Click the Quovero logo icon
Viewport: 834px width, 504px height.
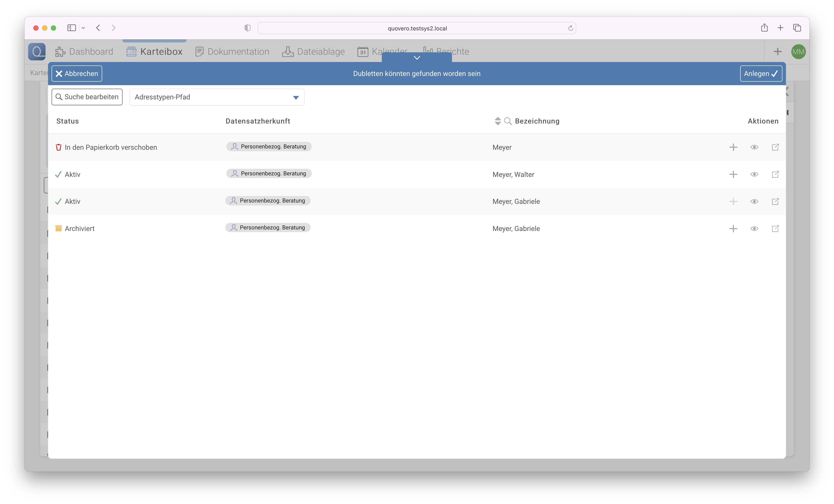(37, 52)
